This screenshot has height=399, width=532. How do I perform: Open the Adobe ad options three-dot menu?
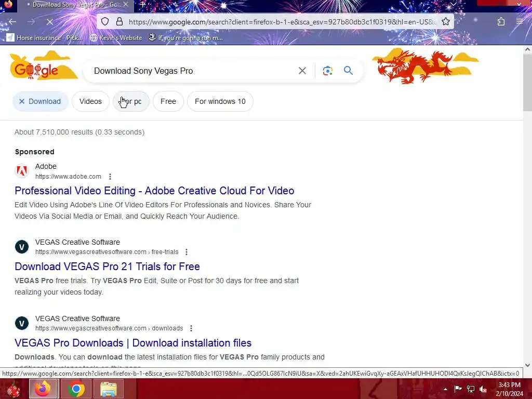pos(110,177)
